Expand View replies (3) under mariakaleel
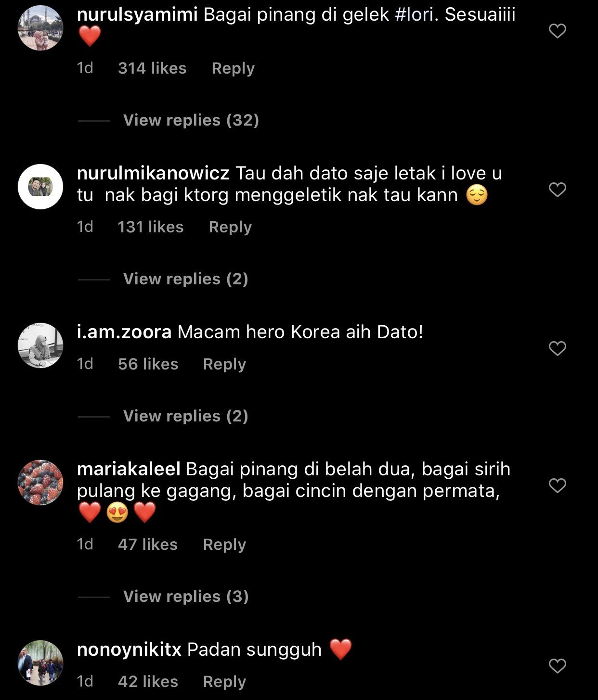The width and height of the screenshot is (598, 700). point(186,596)
